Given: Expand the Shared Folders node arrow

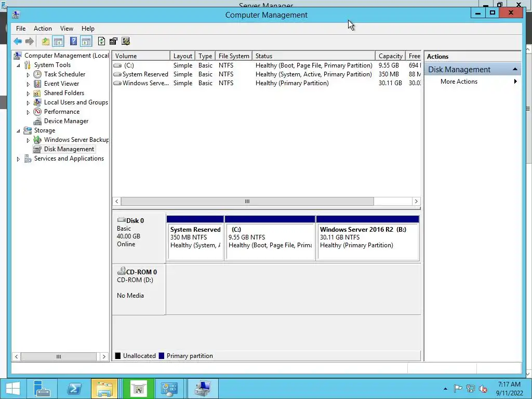Looking at the screenshot, I should click(x=28, y=94).
